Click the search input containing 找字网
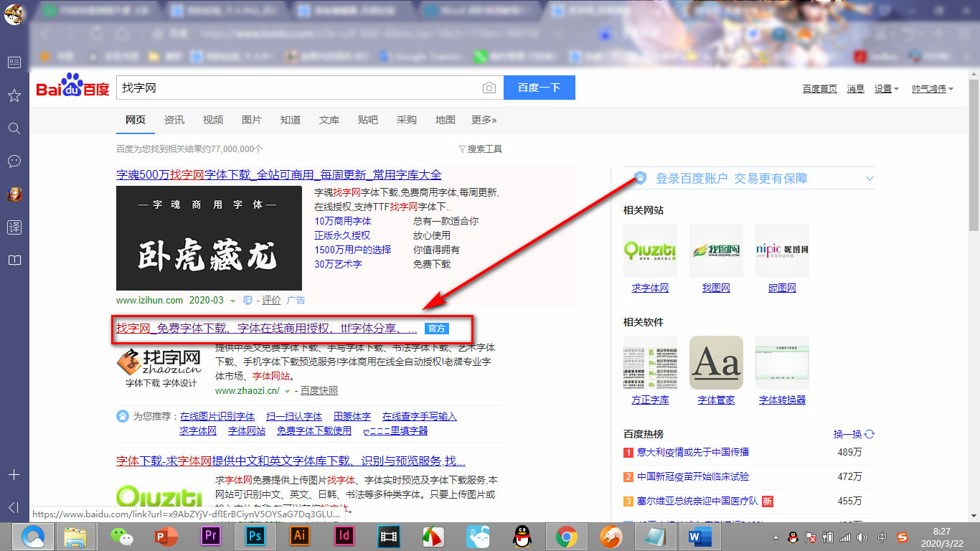 pyautogui.click(x=298, y=88)
